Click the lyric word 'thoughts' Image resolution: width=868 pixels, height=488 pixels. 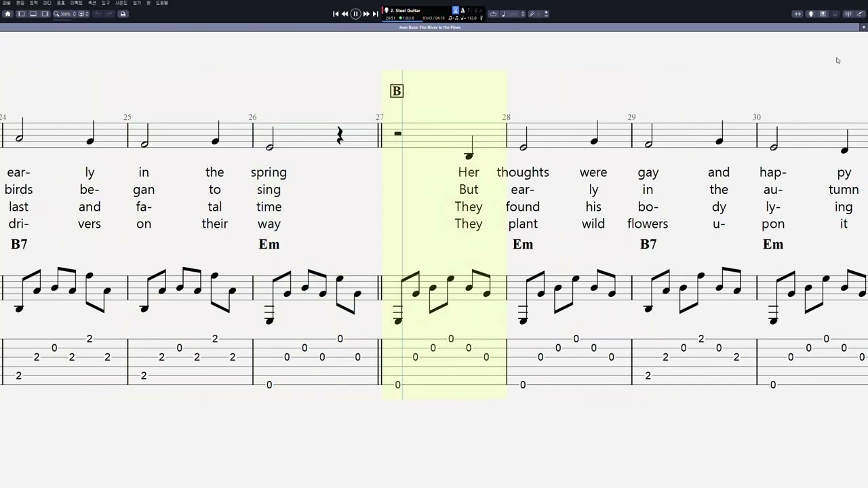coord(523,172)
